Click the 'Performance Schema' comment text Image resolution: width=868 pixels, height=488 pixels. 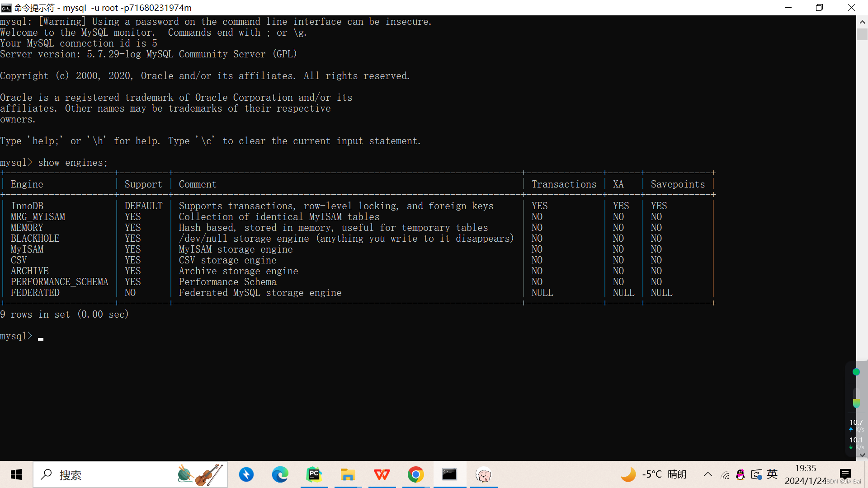tap(228, 282)
